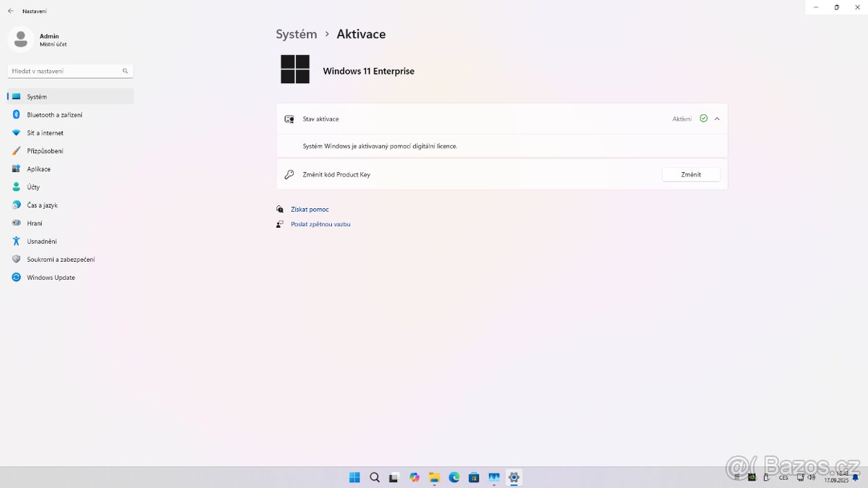Open Síť a internet settings
The image size is (868, 488).
coord(45,133)
